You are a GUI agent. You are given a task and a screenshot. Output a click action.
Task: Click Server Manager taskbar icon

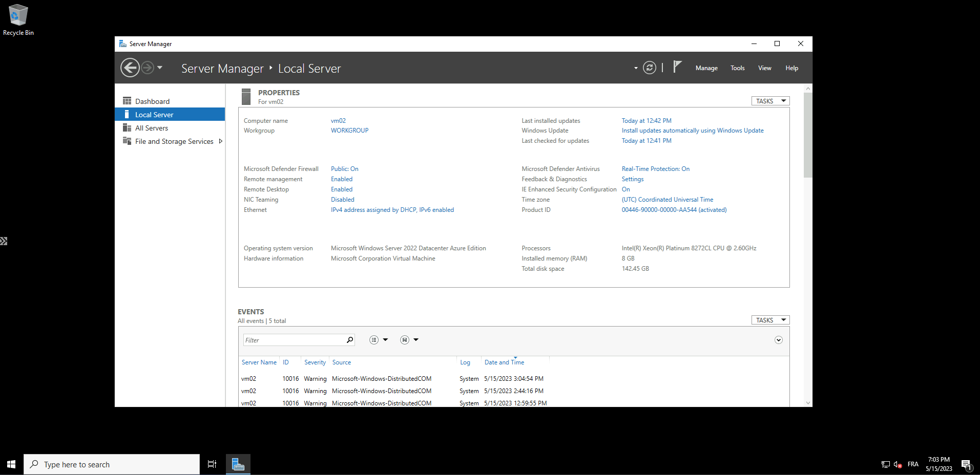(238, 464)
